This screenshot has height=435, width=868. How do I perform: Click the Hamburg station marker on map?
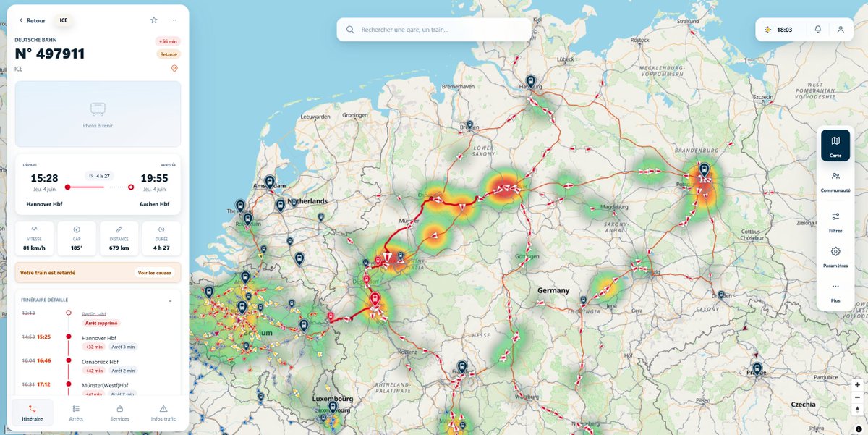tap(530, 82)
